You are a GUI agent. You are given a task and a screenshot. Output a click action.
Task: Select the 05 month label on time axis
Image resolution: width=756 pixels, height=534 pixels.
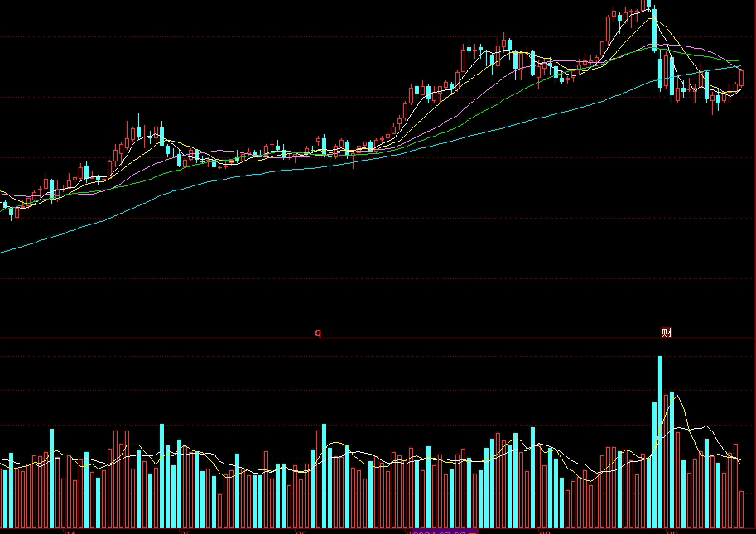[x=185, y=532]
